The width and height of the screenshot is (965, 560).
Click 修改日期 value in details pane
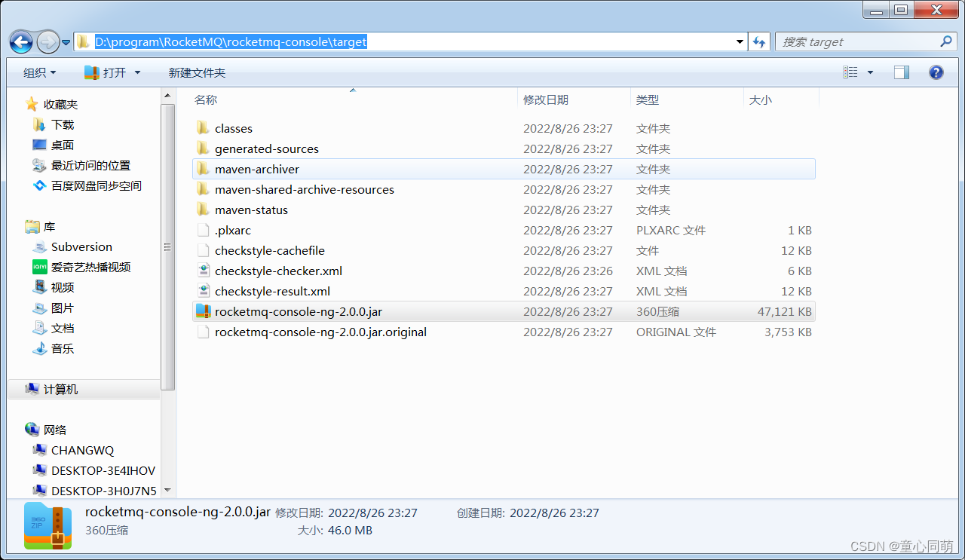tap(372, 513)
